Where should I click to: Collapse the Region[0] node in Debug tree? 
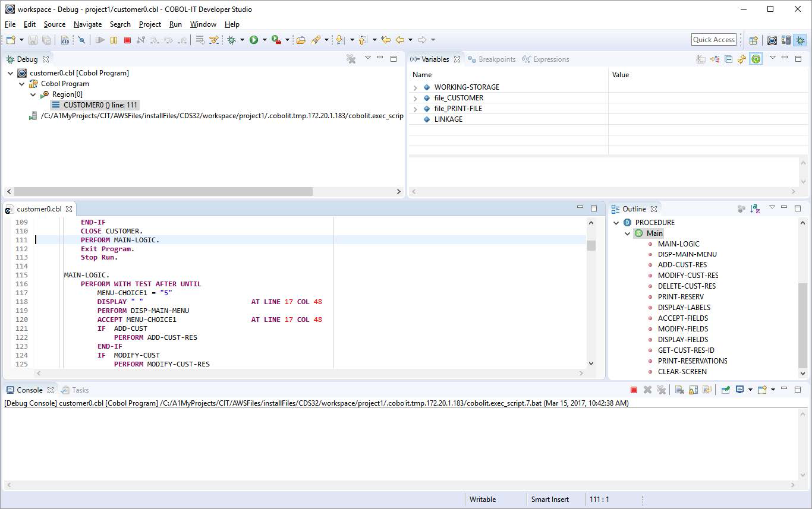tap(33, 94)
